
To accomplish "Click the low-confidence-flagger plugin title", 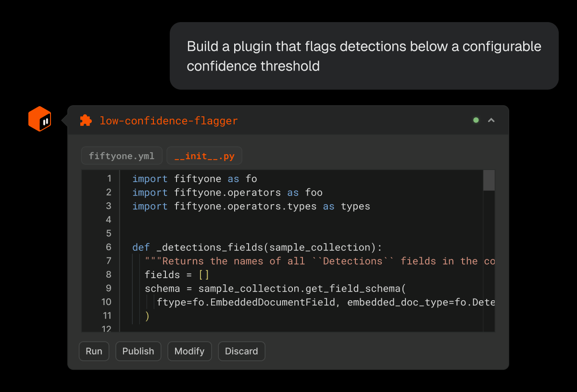I will tap(169, 121).
